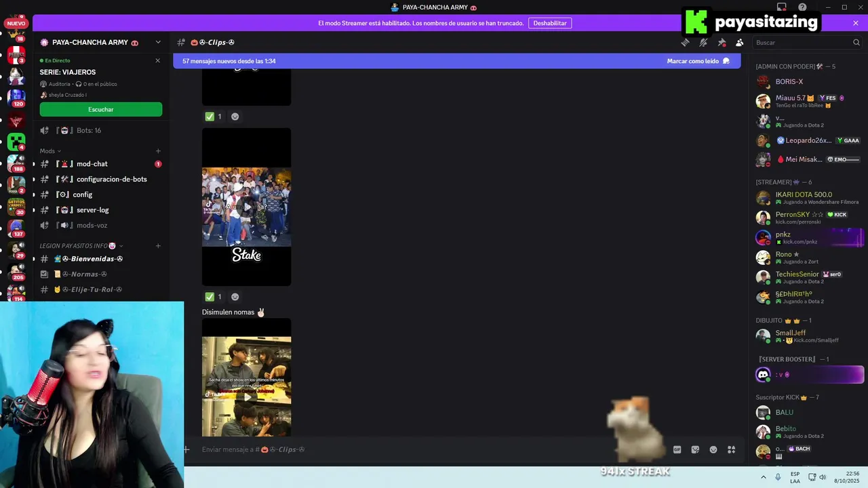The width and height of the screenshot is (868, 488).
Task: Open the Normas rules channel
Action: click(100, 274)
